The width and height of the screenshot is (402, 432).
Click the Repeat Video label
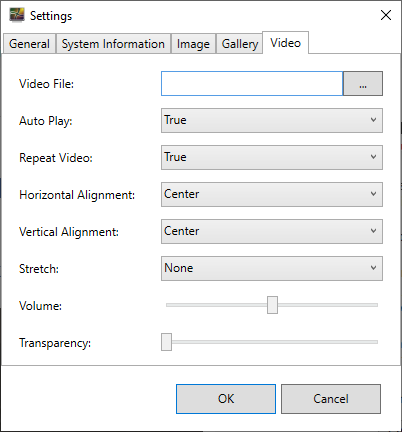coord(56,158)
